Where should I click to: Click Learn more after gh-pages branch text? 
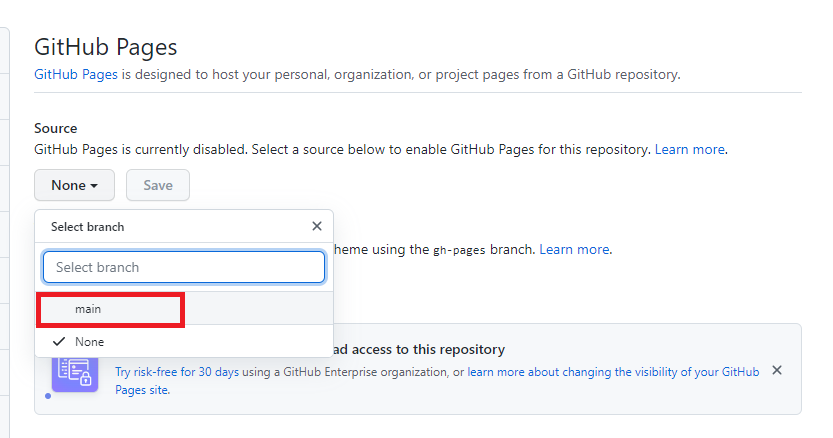[x=574, y=249]
